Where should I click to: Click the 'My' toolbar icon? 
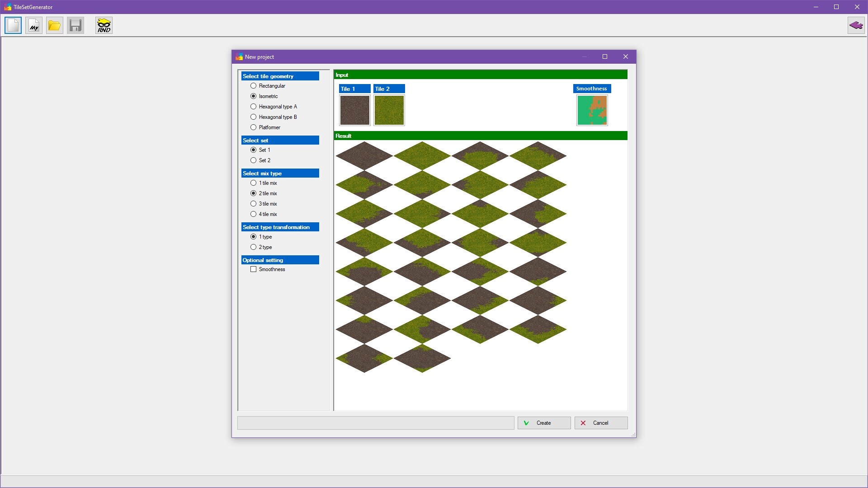coord(33,25)
